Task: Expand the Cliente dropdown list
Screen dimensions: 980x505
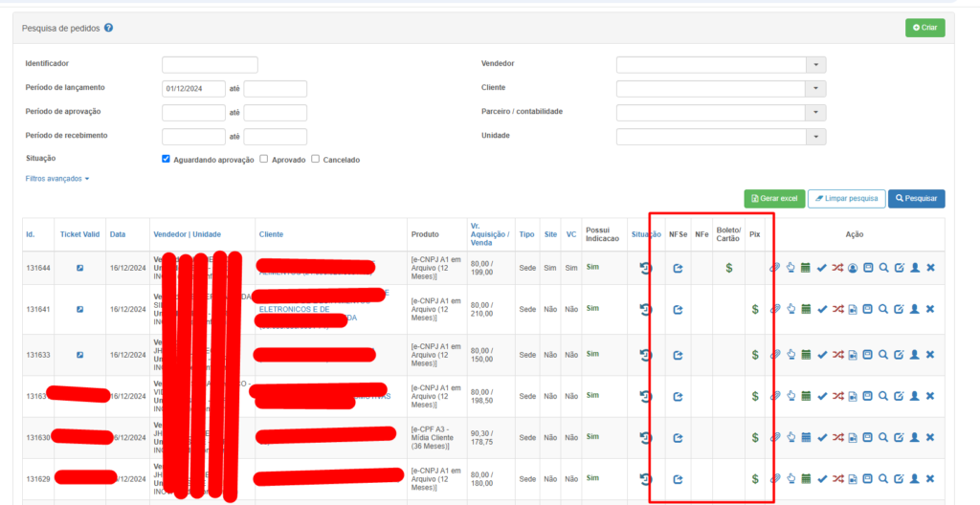Action: [815, 88]
